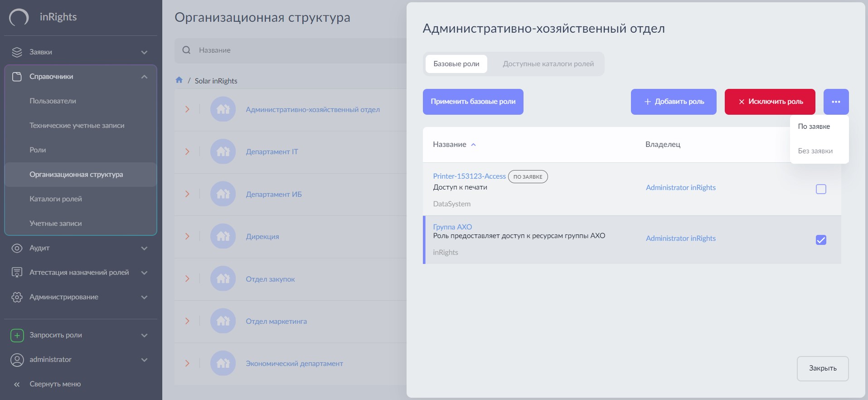Click the Запросить роли plus icon

pos(17,335)
